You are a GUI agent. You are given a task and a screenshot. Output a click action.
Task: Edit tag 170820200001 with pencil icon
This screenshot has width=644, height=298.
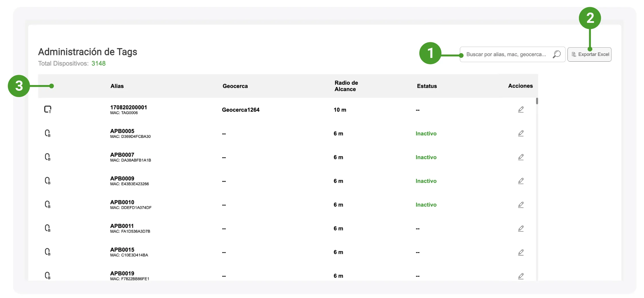click(x=521, y=110)
